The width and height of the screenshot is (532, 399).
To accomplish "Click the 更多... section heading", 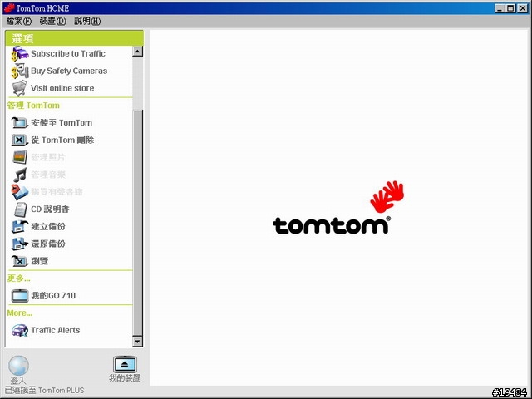I will coord(18,278).
